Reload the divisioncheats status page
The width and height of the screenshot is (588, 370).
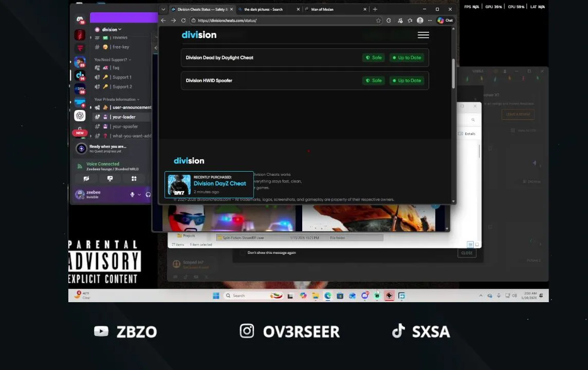tap(183, 21)
